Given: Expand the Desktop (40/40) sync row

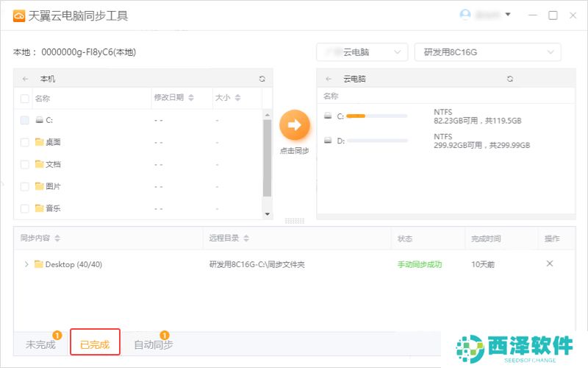Looking at the screenshot, I should 26,264.
